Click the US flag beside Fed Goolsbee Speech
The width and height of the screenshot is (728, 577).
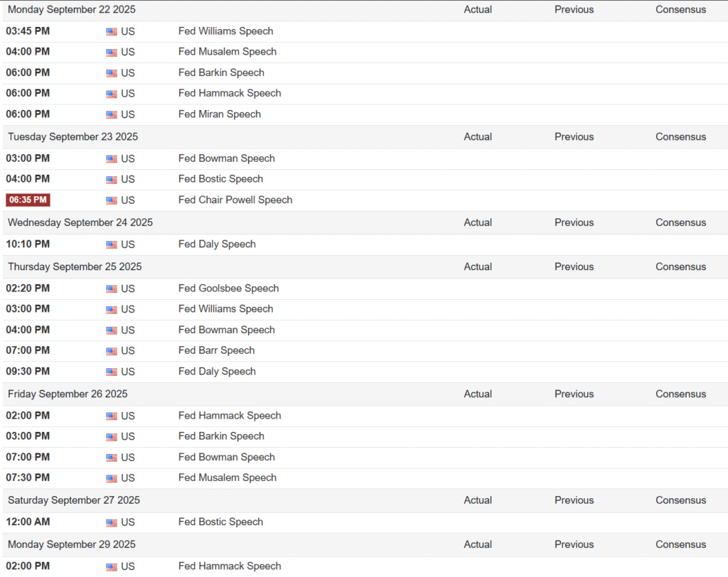[112, 288]
